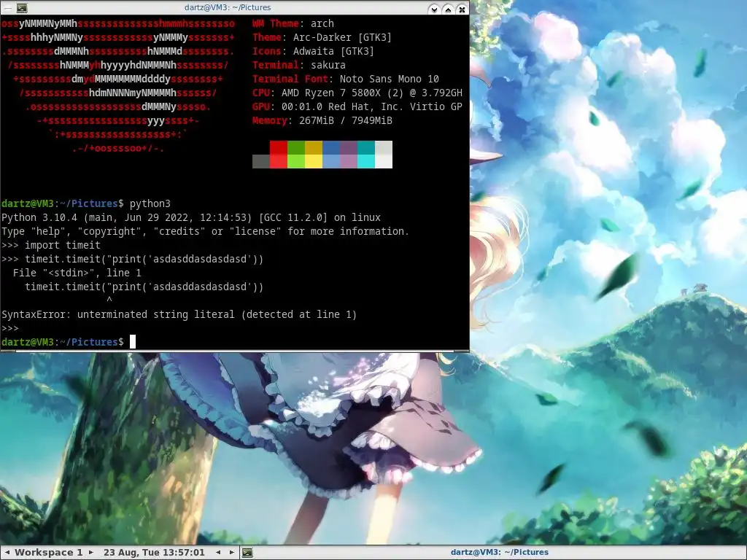Click 'Terminal Font: Noto Sans Mono 10' line
Image resolution: width=747 pixels, height=560 pixels.
(346, 79)
